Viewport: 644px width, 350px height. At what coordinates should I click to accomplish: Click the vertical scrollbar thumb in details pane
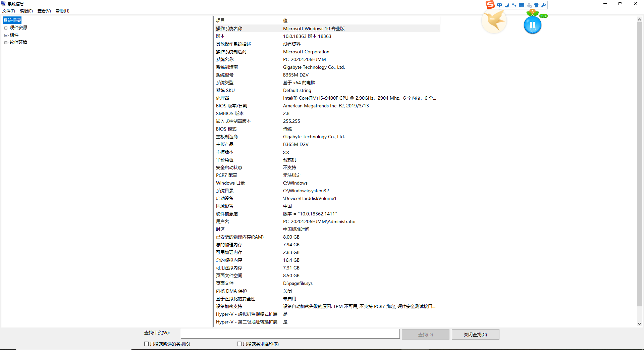639,164
